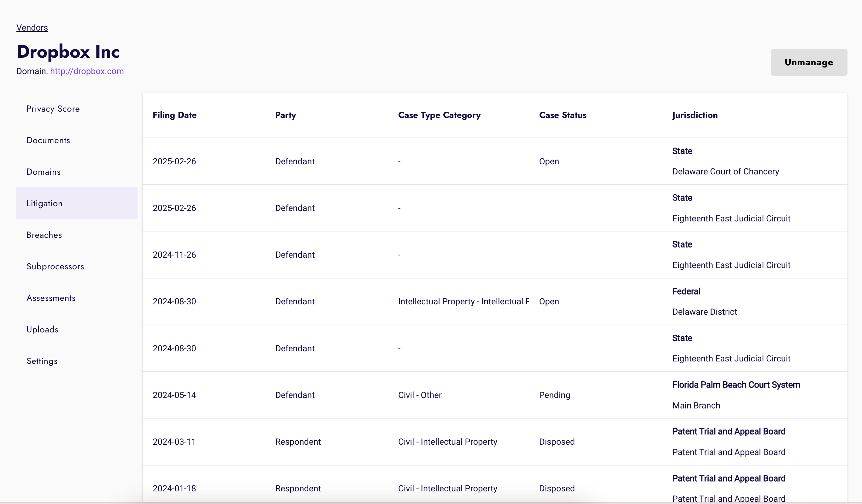Screen dimensions: 862x504
Task: Select the Florida Palm Beach Court System label
Action: coord(736,385)
